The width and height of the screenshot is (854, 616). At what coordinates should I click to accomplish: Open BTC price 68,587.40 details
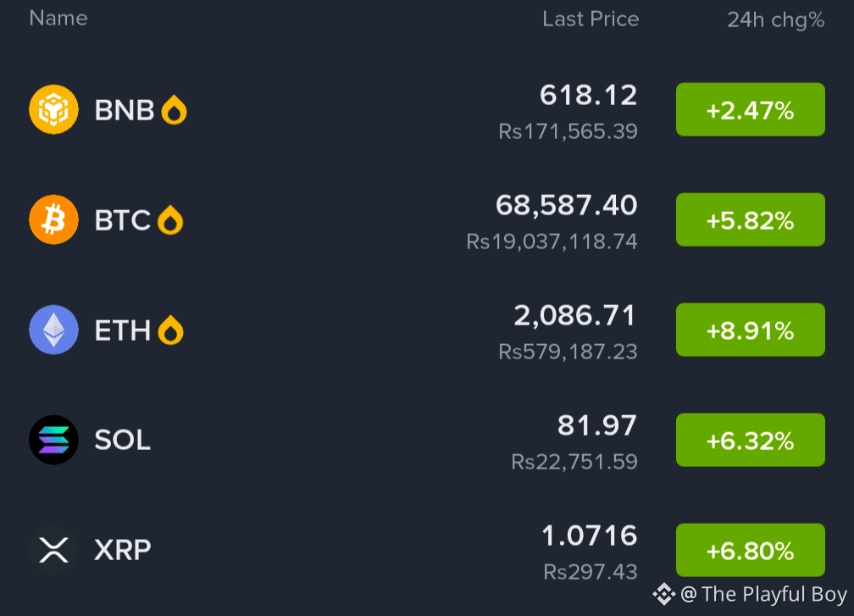pyautogui.click(x=566, y=205)
